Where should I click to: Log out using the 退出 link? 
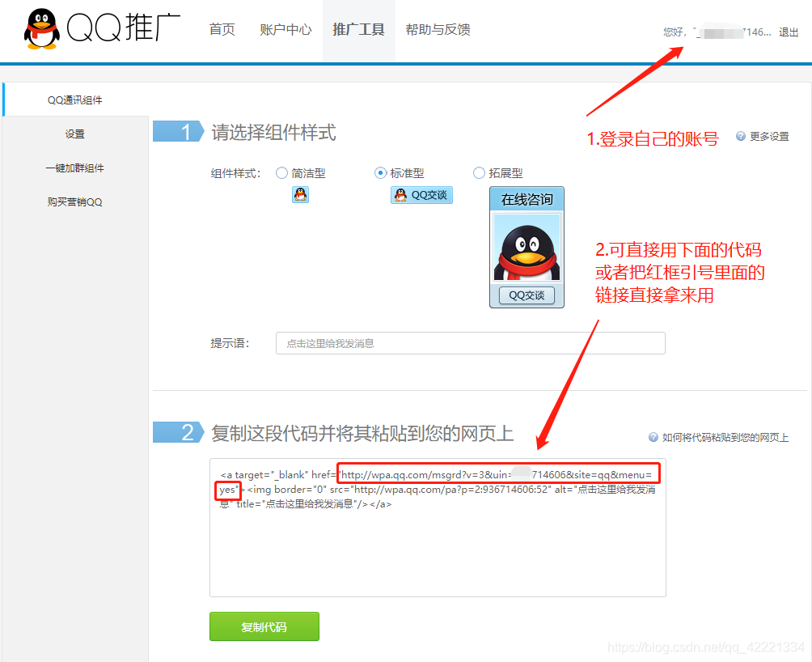point(789,32)
